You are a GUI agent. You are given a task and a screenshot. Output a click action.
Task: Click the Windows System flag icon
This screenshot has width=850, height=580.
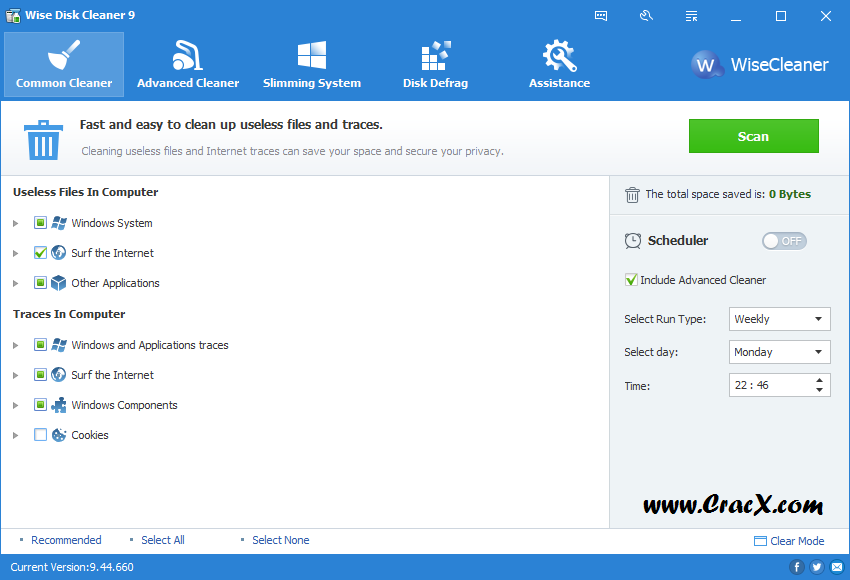tap(59, 223)
